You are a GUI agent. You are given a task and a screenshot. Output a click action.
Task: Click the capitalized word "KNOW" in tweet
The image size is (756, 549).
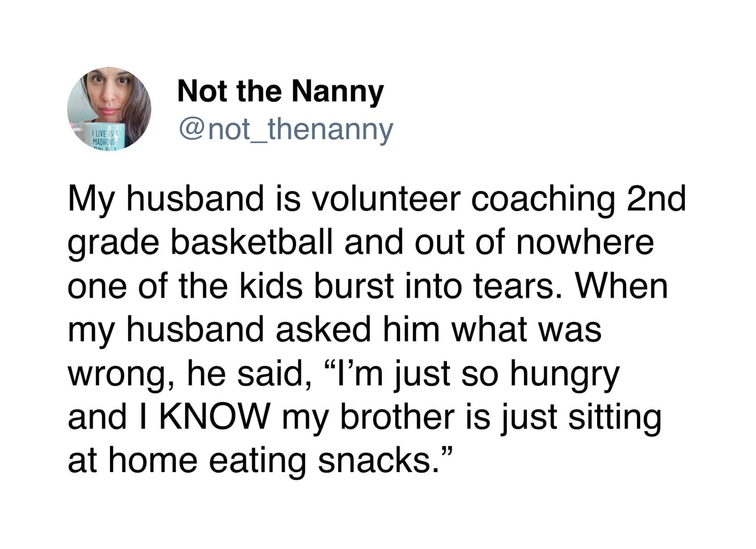[213, 417]
